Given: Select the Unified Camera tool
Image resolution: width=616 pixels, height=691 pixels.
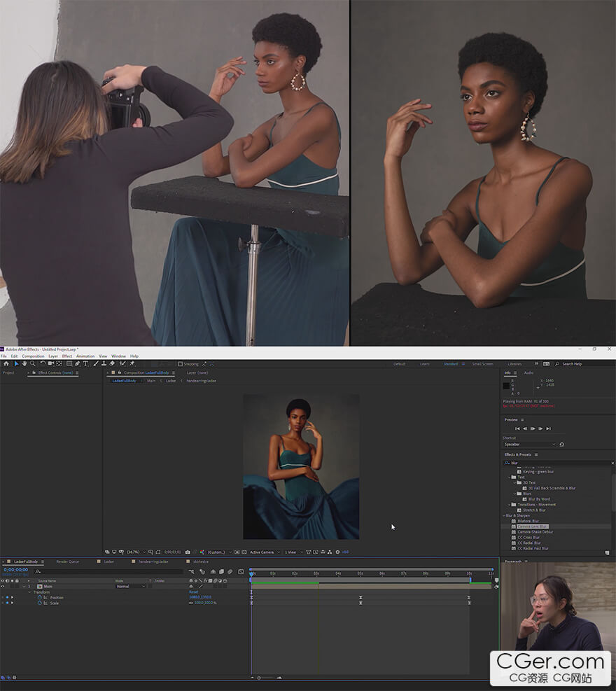Looking at the screenshot, I should pos(50,363).
